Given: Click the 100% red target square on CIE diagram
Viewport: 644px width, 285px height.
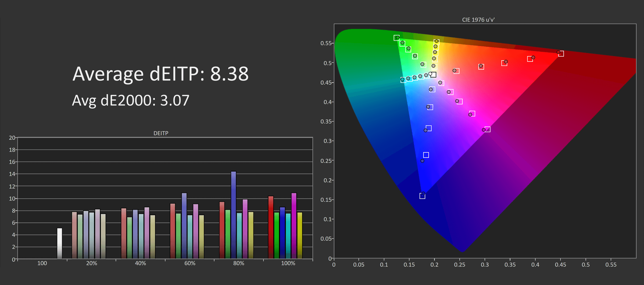Looking at the screenshot, I should click(561, 54).
